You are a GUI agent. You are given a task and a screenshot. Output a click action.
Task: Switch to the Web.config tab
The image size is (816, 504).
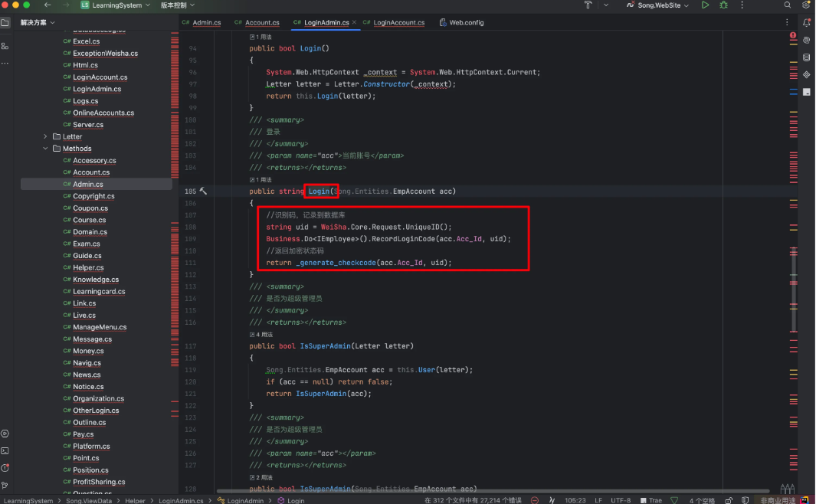coord(466,23)
